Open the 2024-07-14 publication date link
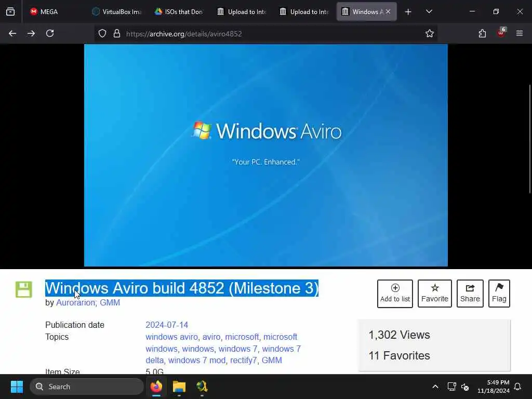 167,325
